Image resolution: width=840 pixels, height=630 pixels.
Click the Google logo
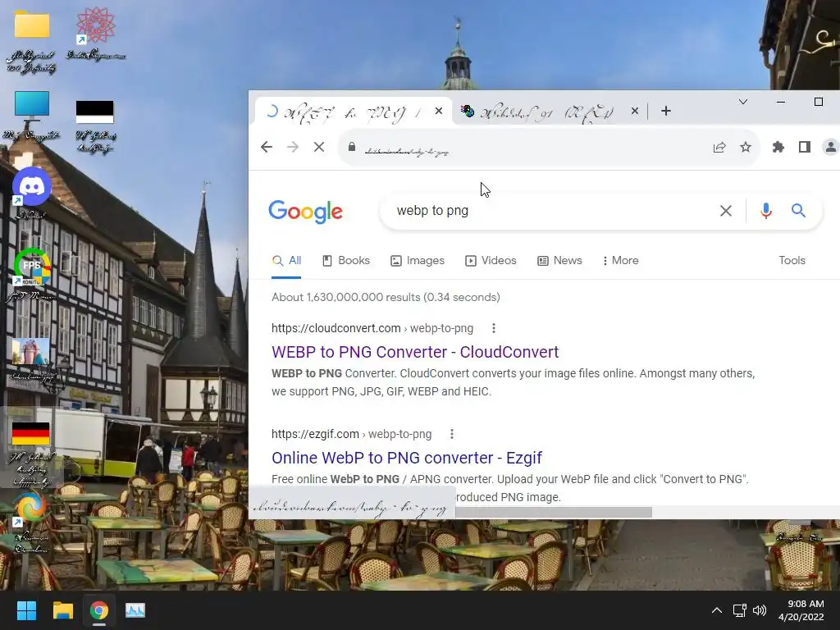[x=305, y=212]
